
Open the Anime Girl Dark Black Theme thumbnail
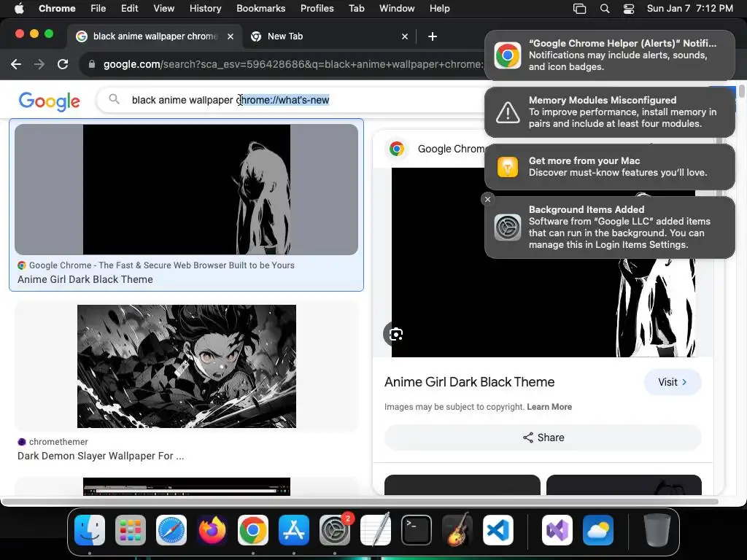[186, 190]
